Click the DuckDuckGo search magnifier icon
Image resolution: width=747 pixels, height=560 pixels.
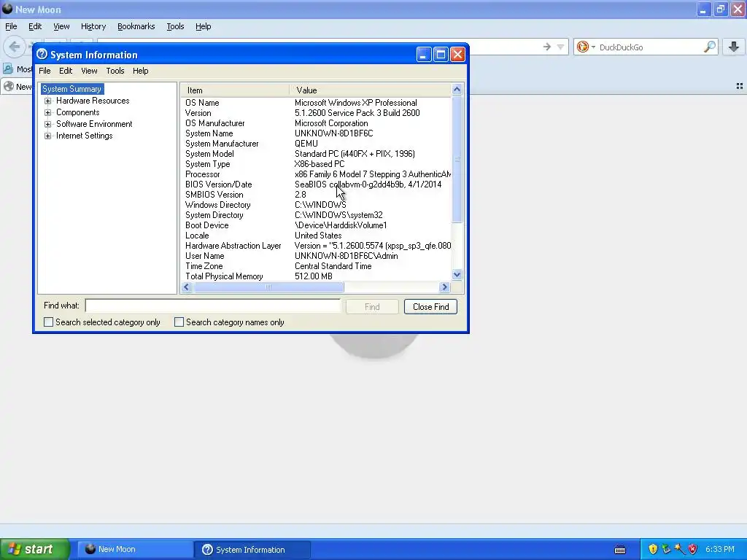[709, 47]
